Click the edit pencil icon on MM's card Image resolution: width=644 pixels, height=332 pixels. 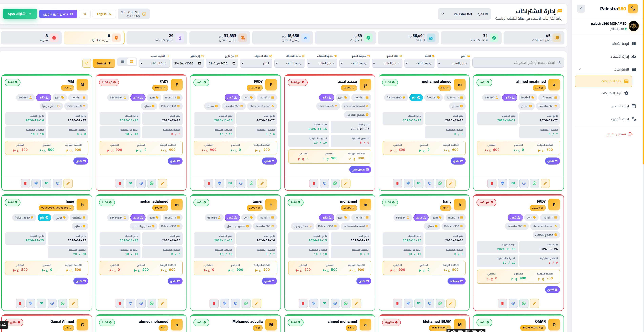(x=68, y=183)
